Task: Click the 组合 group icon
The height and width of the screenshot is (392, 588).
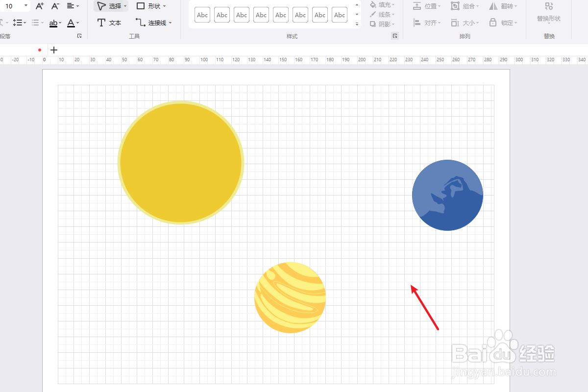Action: click(455, 6)
